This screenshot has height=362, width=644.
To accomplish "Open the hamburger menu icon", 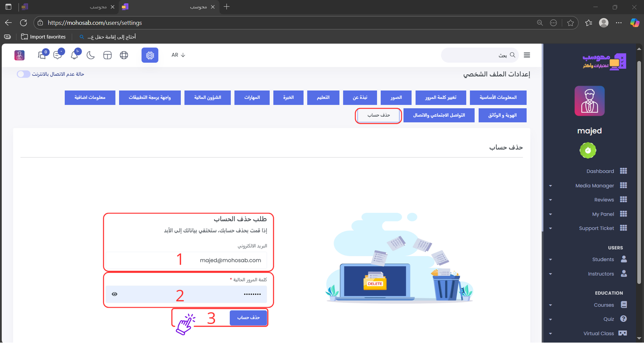I will [527, 55].
